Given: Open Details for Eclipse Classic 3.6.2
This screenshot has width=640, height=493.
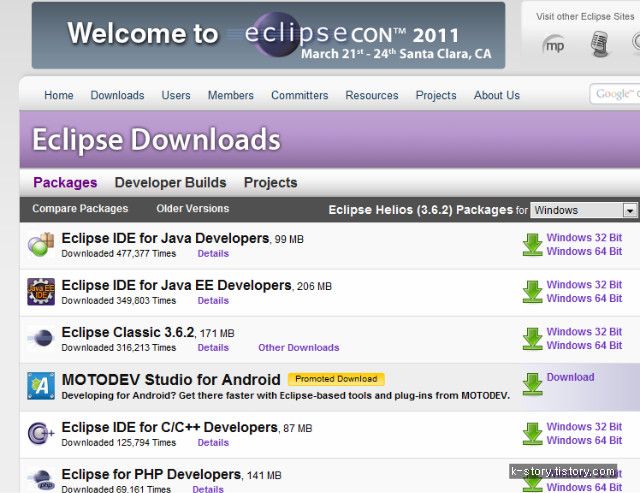Looking at the screenshot, I should point(213,348).
